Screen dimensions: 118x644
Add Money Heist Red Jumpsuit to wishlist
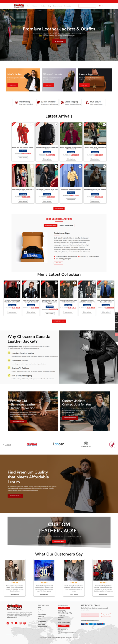tap(32, 125)
